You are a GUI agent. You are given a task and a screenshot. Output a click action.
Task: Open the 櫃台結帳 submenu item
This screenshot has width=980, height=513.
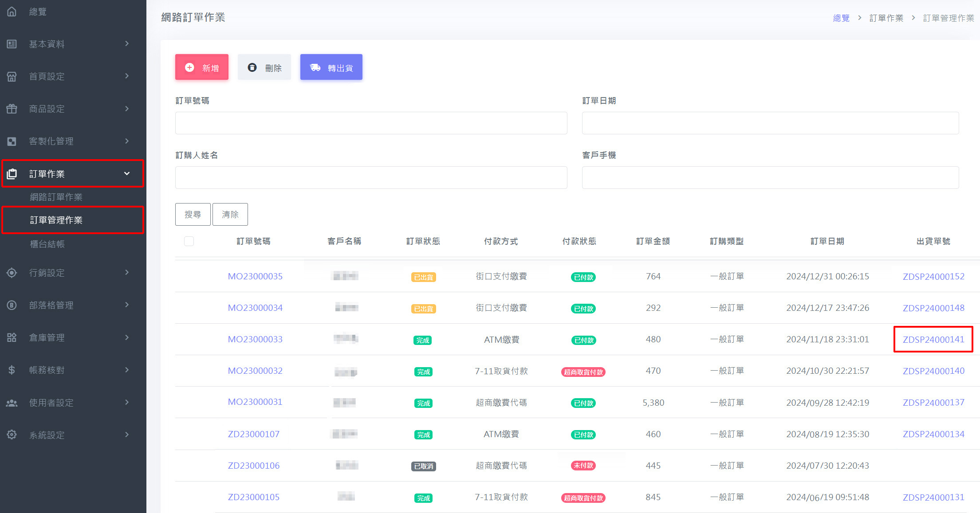pos(47,244)
